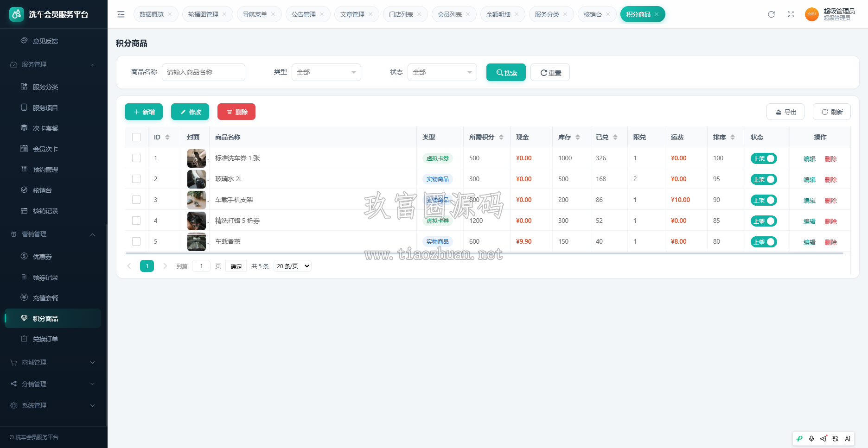Toggle 上架 switch for 精洗打蜡 5 折券
Viewport: 868px width, 448px height.
tap(764, 221)
